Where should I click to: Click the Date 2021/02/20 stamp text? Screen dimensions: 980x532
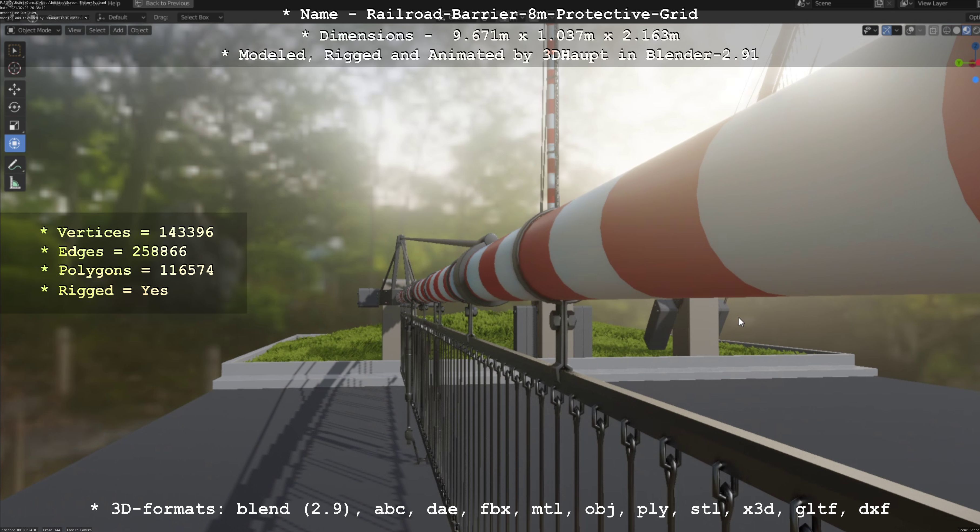click(x=23, y=8)
